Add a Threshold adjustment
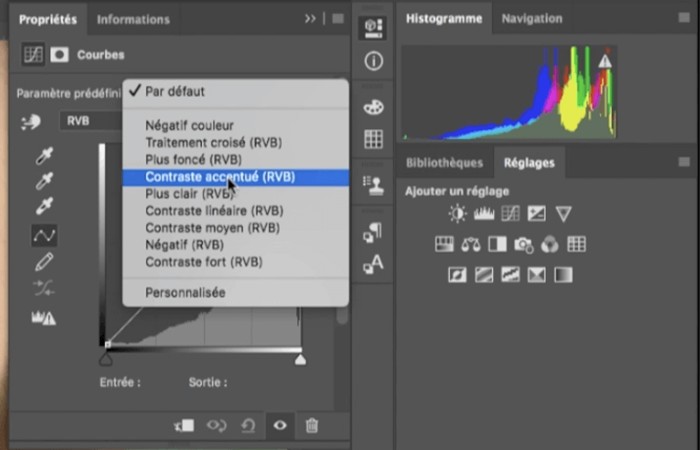 click(510, 275)
